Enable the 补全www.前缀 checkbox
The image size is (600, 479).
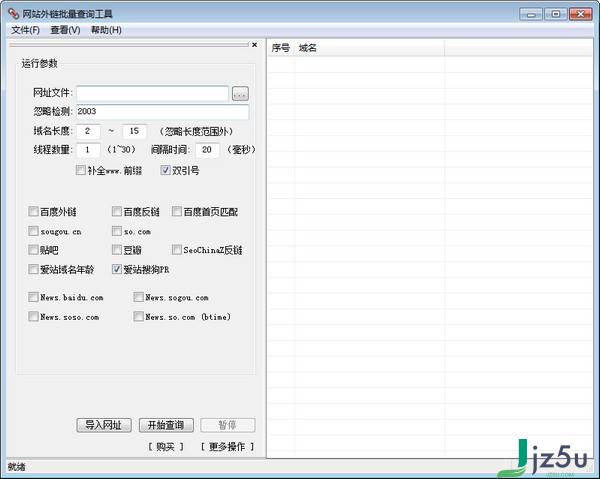pyautogui.click(x=81, y=170)
